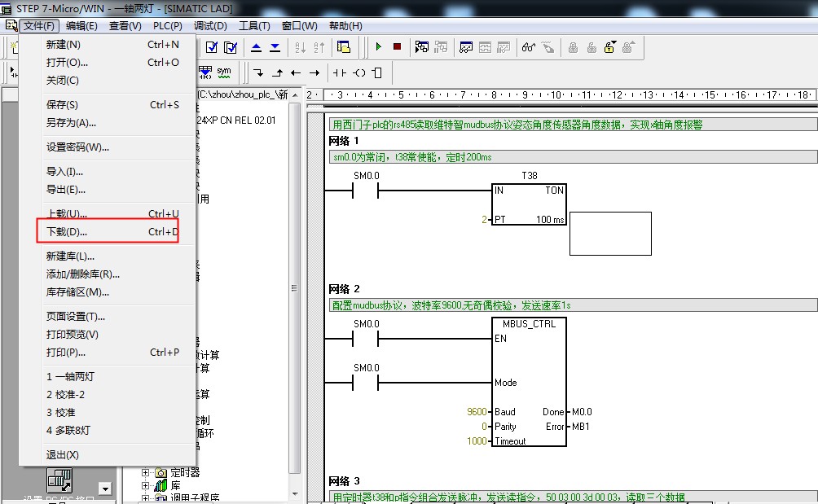Select 下载(D)... from the File menu
818x504 pixels.
(x=67, y=232)
